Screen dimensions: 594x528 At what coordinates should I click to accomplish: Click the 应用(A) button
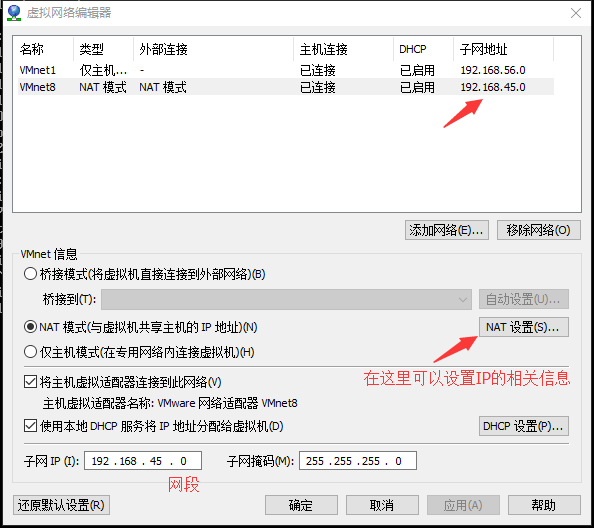463,505
